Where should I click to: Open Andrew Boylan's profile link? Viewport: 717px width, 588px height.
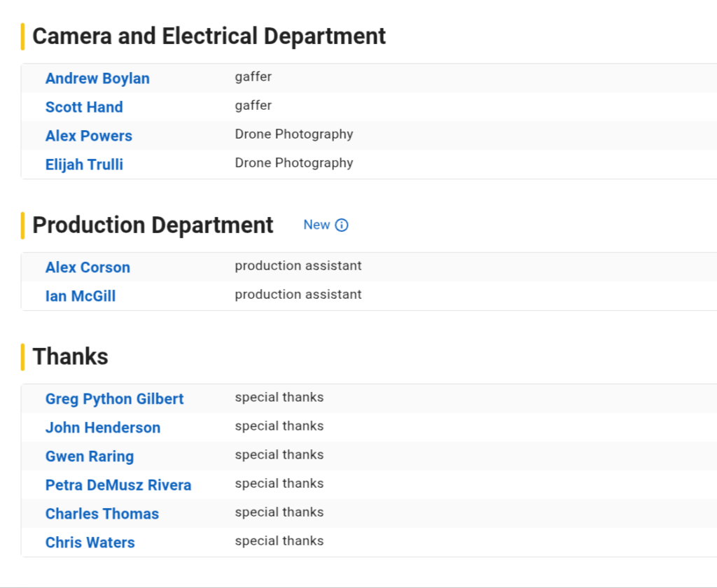click(x=97, y=78)
